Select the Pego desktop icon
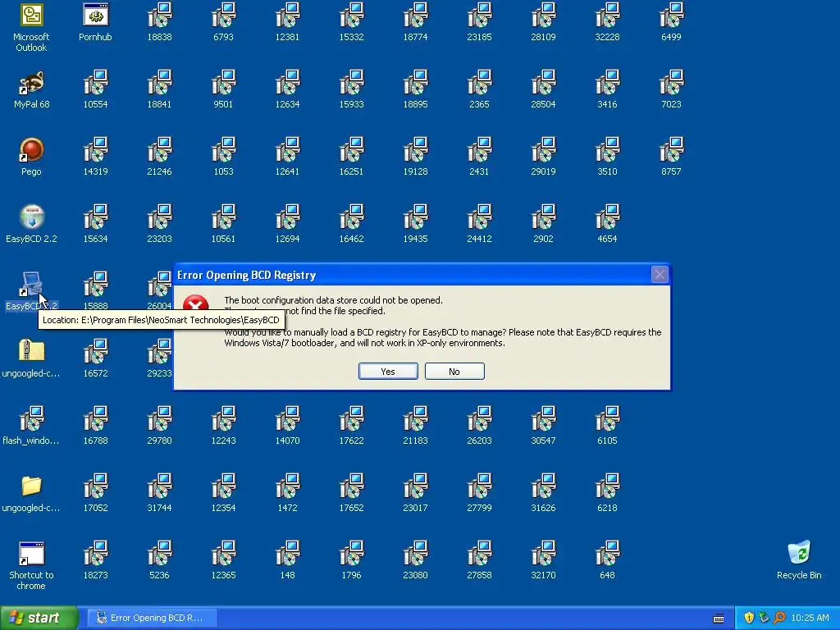The width and height of the screenshot is (840, 630). point(31,149)
